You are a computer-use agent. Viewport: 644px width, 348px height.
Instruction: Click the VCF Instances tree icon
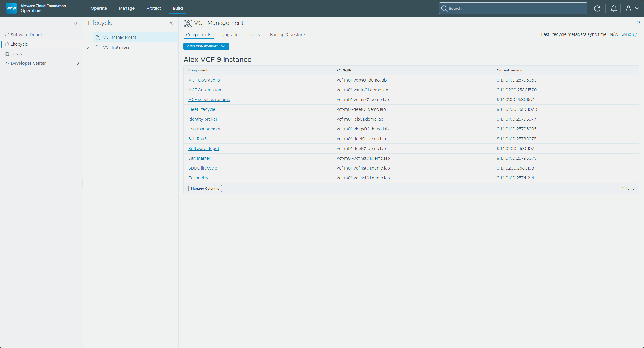98,47
